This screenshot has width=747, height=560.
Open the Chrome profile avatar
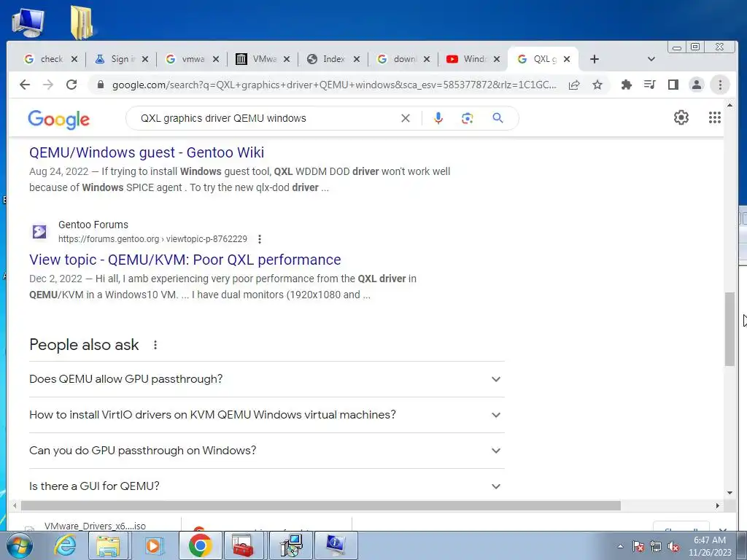click(697, 85)
